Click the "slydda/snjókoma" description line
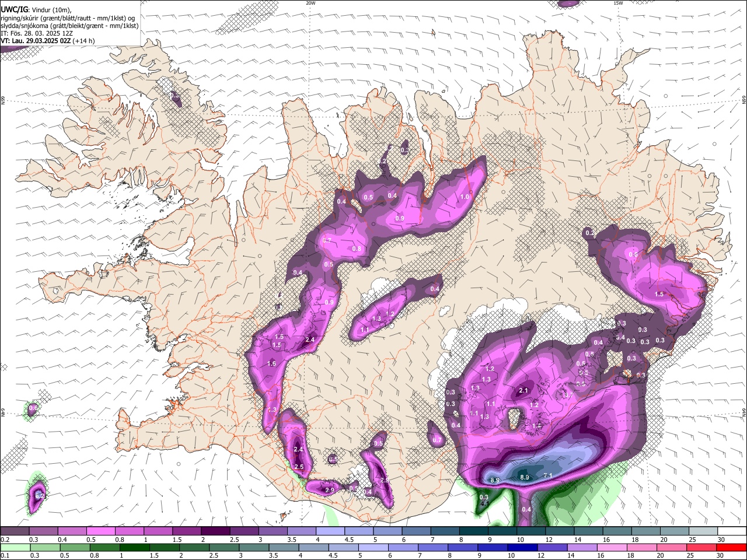 [x=69, y=26]
